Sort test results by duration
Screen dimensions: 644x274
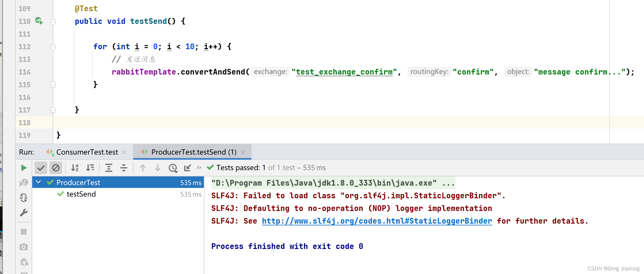90,168
